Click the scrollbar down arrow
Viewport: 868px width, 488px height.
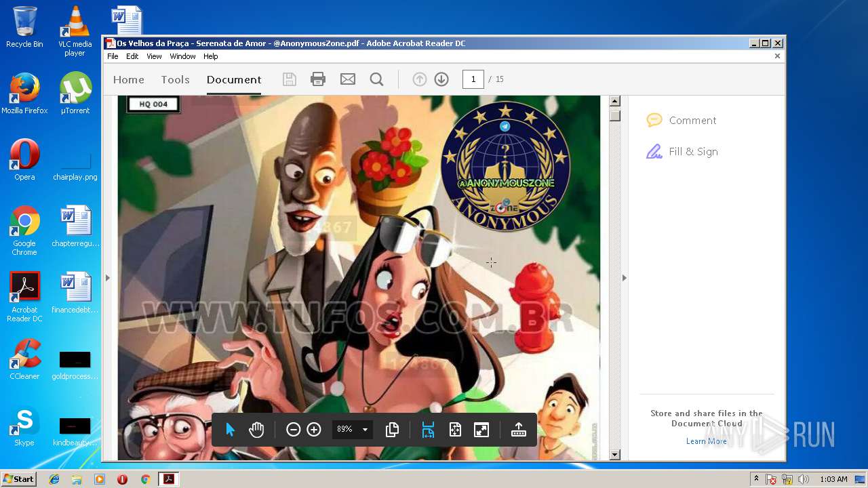(615, 455)
